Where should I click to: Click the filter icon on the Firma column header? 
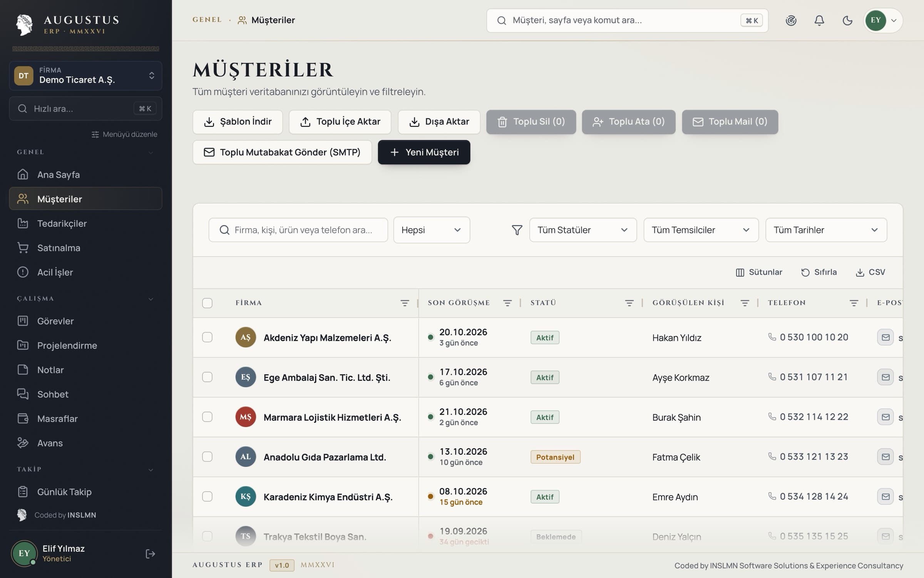[405, 303]
